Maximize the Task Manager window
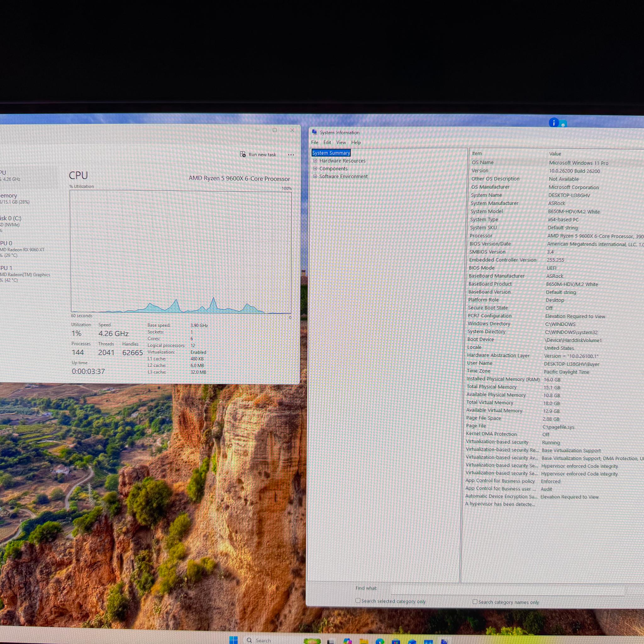644x644 pixels. [275, 130]
